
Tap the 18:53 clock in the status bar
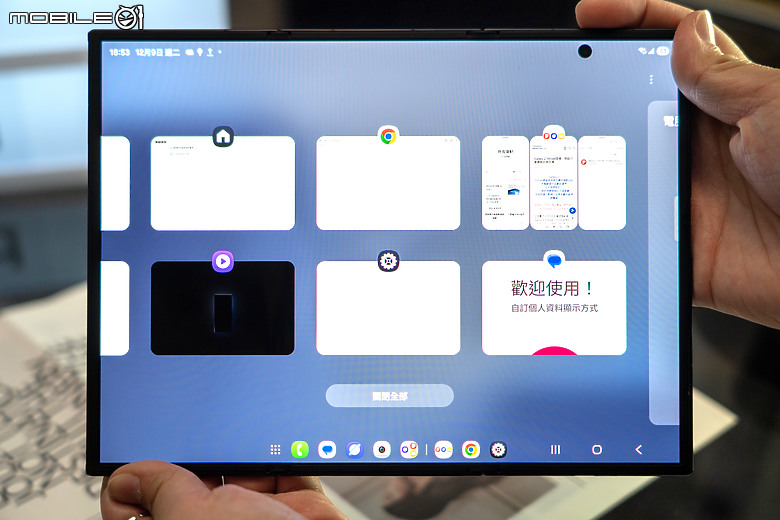pos(119,52)
